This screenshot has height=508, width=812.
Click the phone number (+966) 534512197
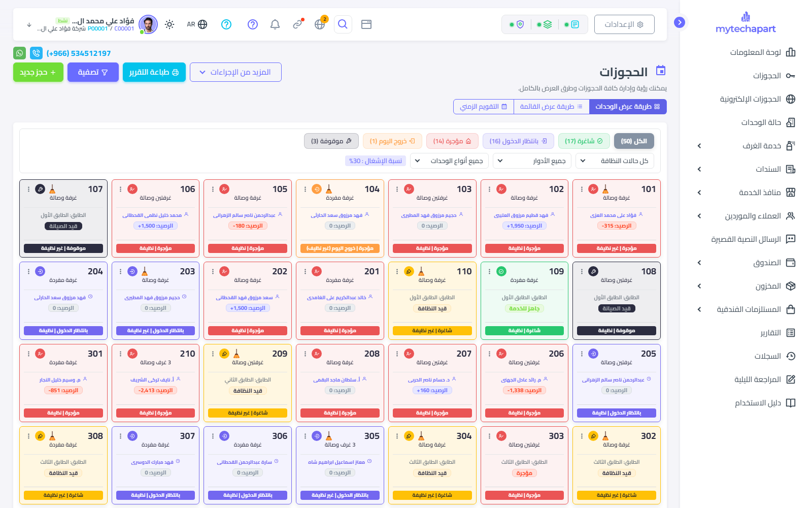[x=79, y=53]
